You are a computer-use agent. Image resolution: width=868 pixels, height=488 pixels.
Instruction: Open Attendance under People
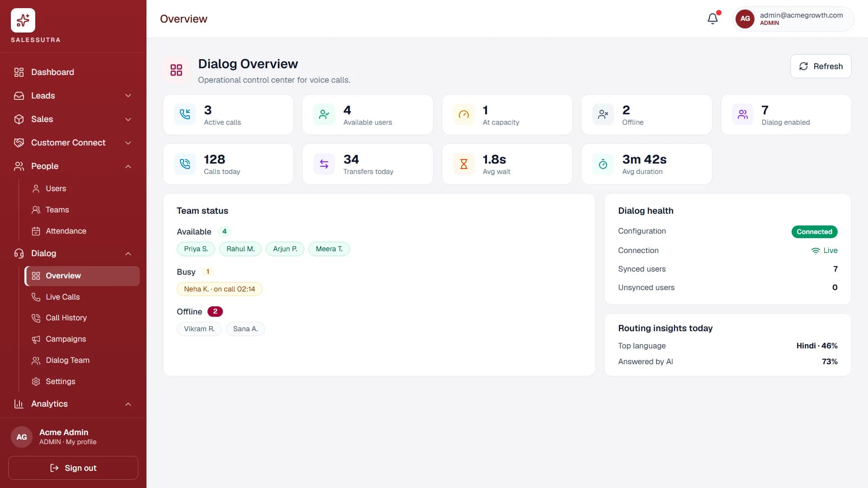point(82,231)
